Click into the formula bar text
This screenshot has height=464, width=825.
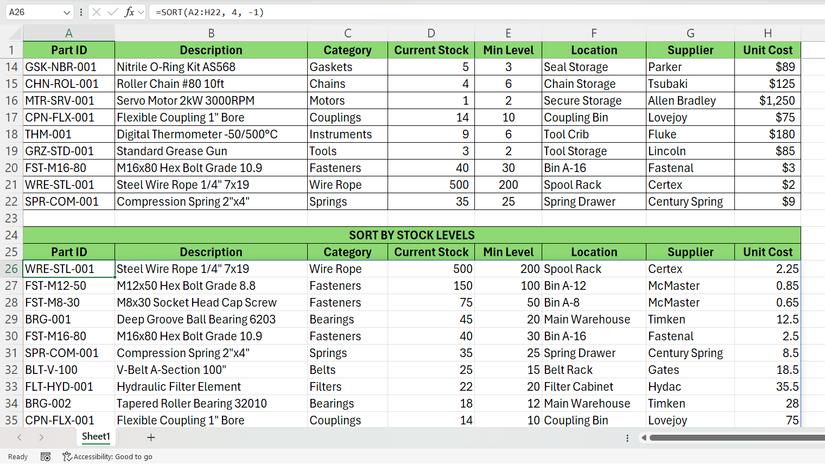(x=450, y=12)
